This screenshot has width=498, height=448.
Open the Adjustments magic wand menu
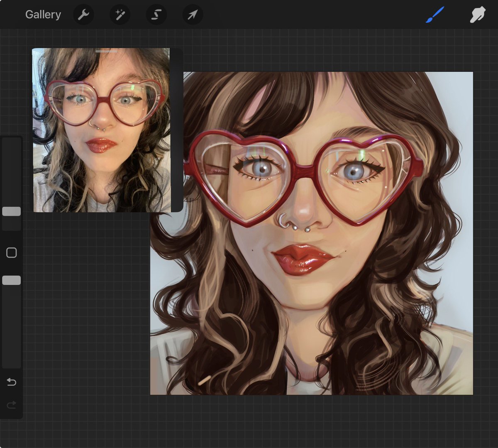click(120, 15)
